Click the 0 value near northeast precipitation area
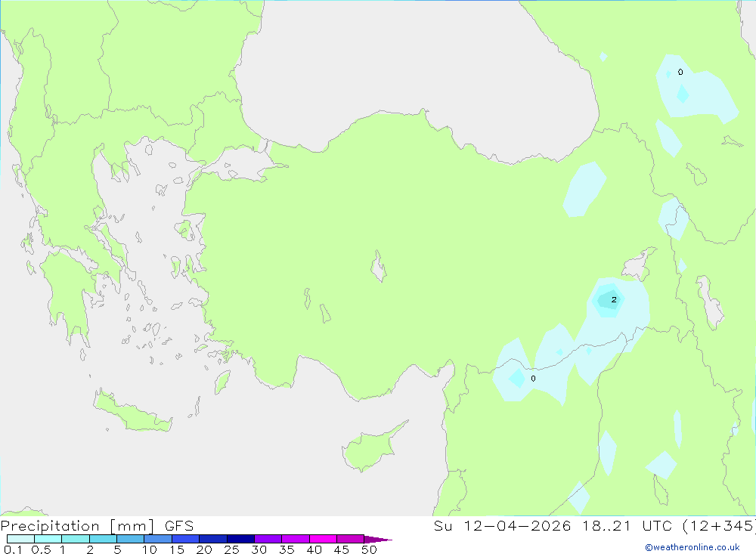756x554 pixels. [x=680, y=72]
